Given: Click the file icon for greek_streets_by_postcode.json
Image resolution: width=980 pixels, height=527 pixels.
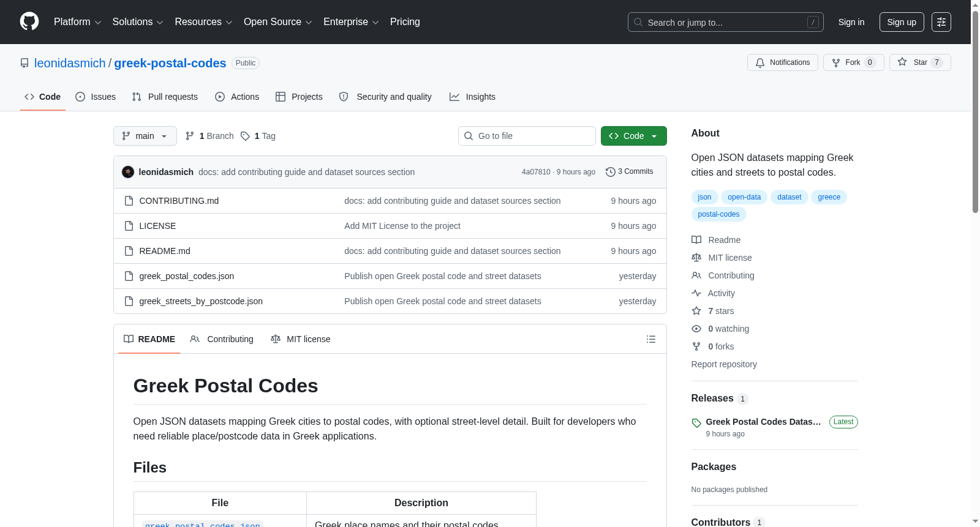Looking at the screenshot, I should tap(129, 301).
